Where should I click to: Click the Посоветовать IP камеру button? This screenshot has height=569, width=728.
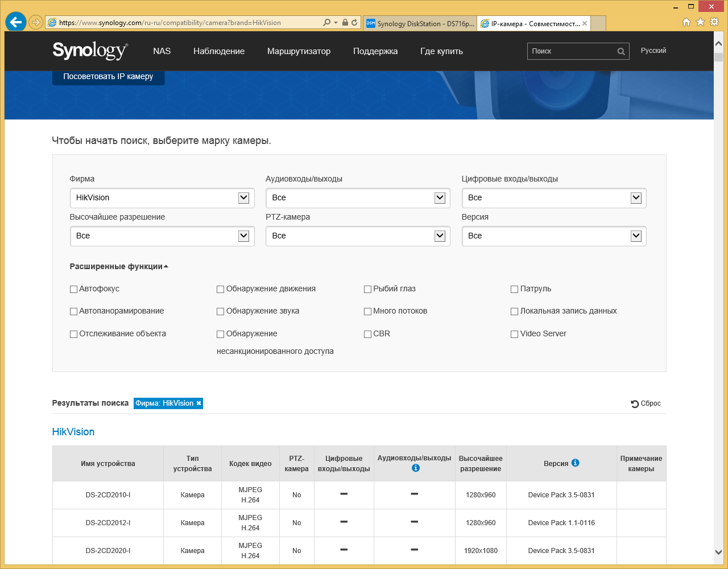click(x=108, y=76)
